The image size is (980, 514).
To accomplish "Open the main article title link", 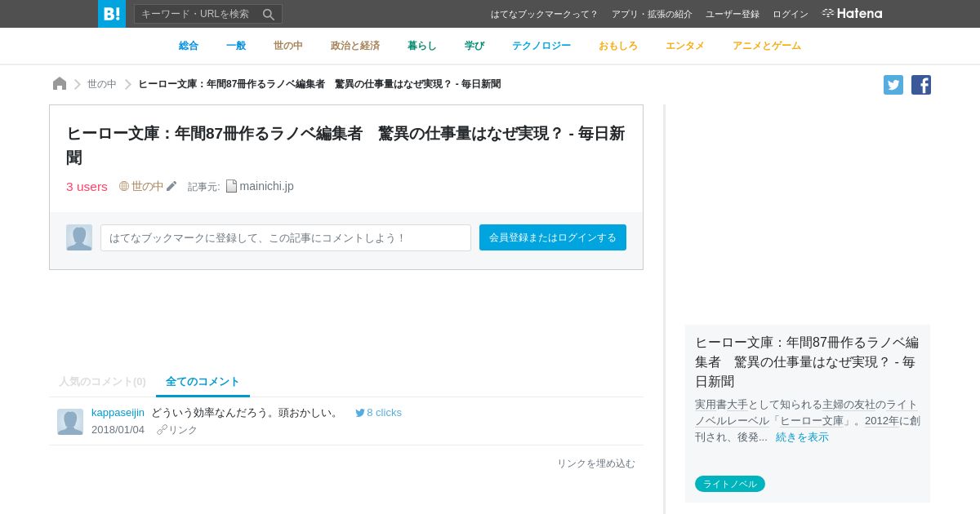I will (x=345, y=145).
